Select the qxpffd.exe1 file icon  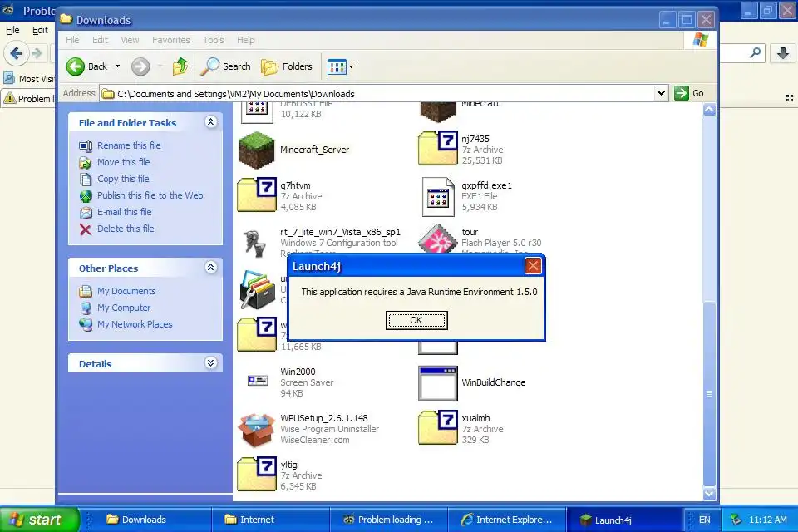438,196
